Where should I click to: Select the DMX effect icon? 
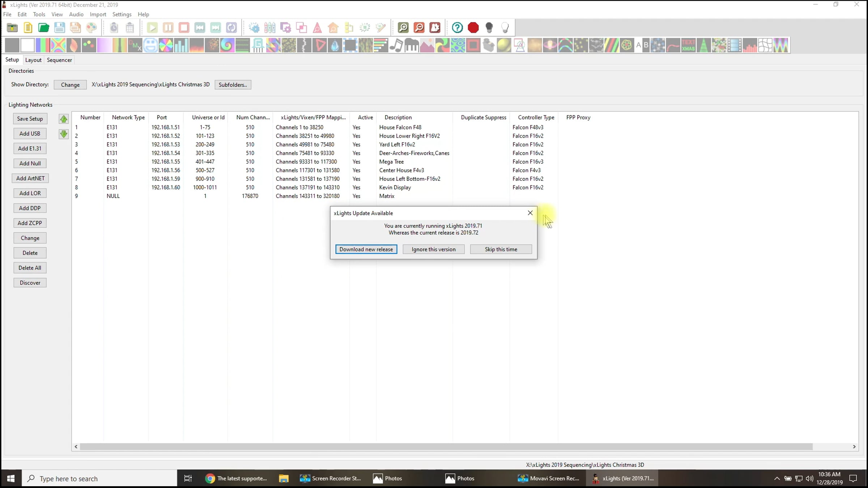pyautogui.click(x=135, y=46)
